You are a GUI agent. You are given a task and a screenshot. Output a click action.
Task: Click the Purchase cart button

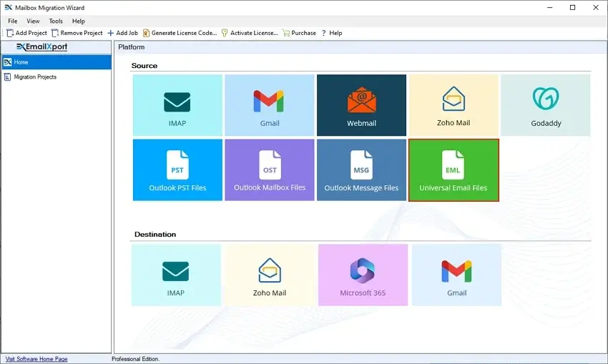[299, 33]
